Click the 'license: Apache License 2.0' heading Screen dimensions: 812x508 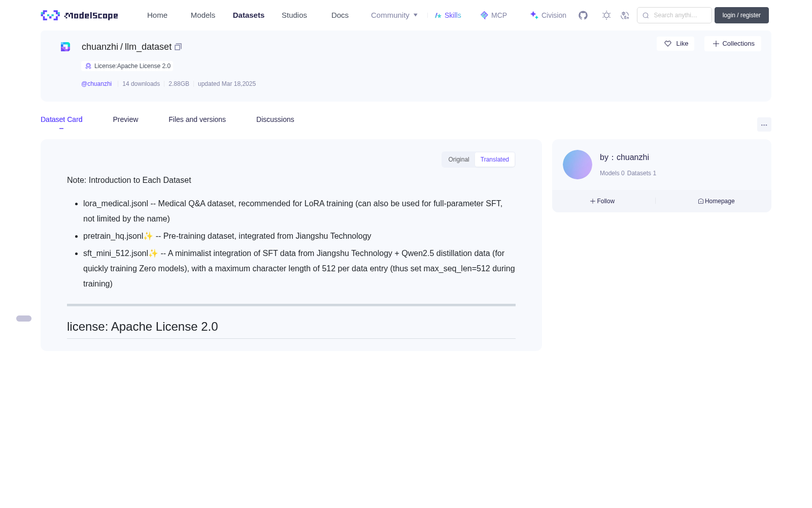[x=143, y=327]
